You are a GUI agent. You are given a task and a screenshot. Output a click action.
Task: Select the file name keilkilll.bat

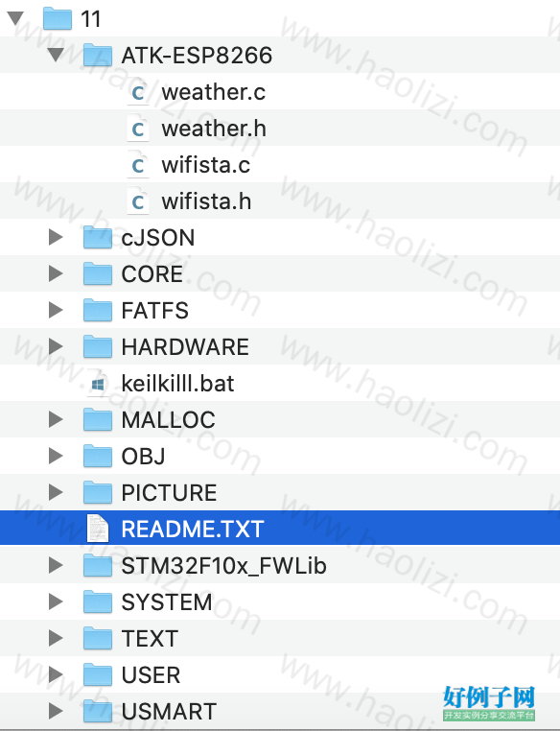tap(177, 383)
